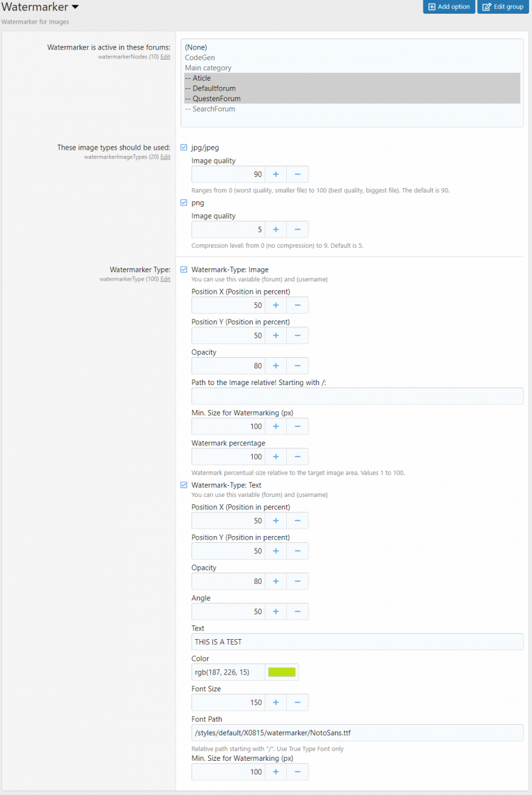Click the Font Path input field
Viewport: 532px width, 795px height.
[x=357, y=733]
